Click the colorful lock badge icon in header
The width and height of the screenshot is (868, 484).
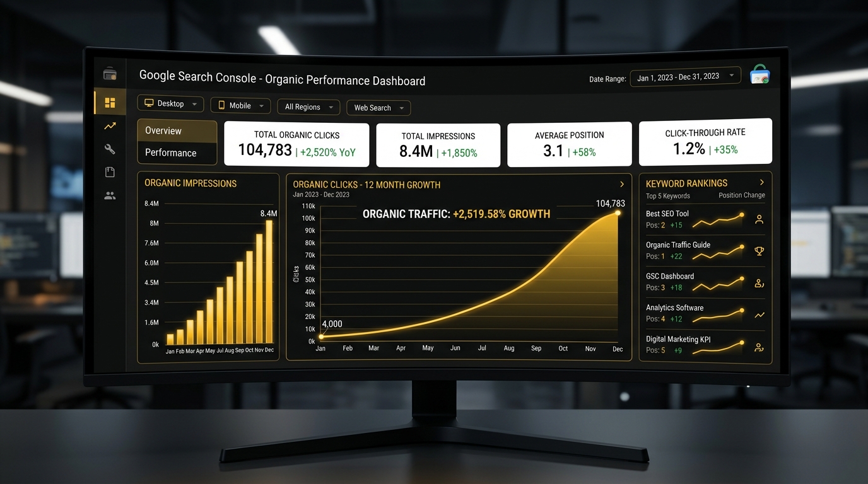759,75
